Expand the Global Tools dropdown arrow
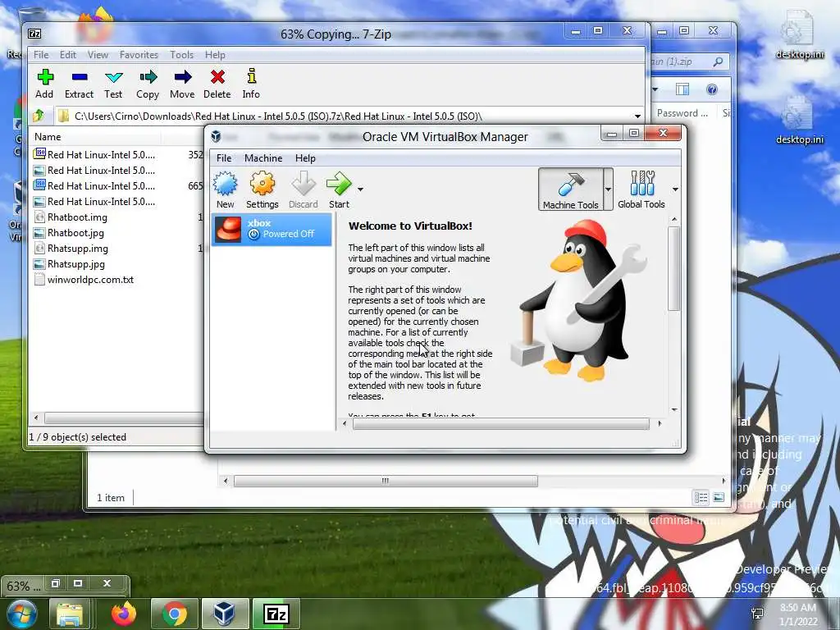 pos(675,189)
